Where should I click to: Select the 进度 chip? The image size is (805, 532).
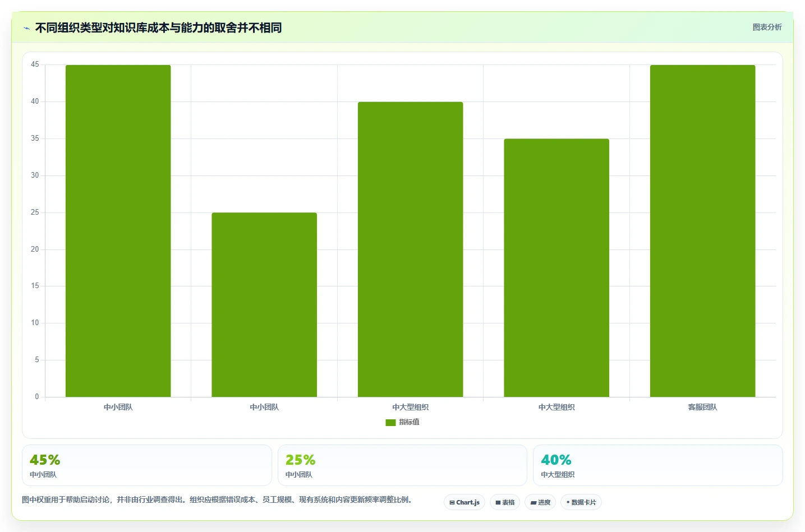[540, 502]
